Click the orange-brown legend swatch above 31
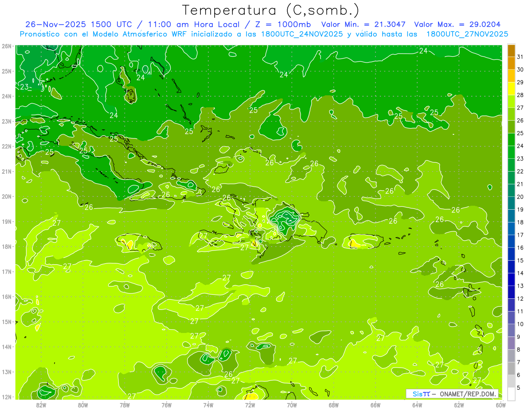The width and height of the screenshot is (532, 411). [x=511, y=50]
